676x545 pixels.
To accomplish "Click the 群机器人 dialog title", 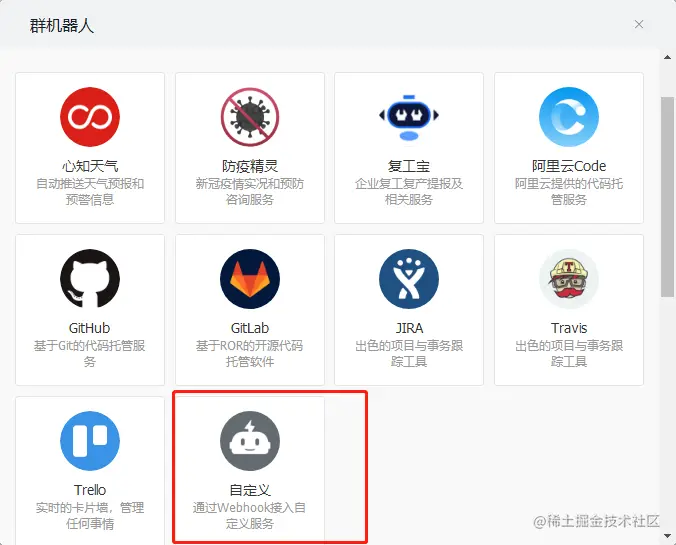I will (62, 25).
